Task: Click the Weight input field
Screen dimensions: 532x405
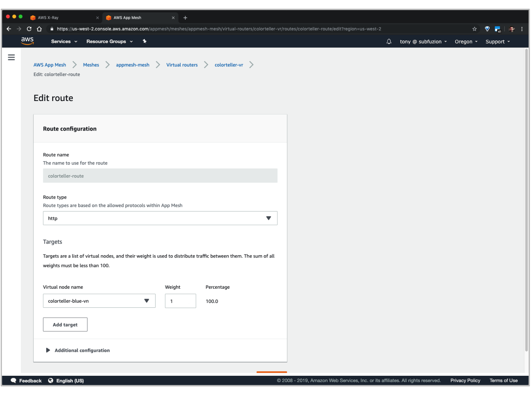Action: click(181, 301)
